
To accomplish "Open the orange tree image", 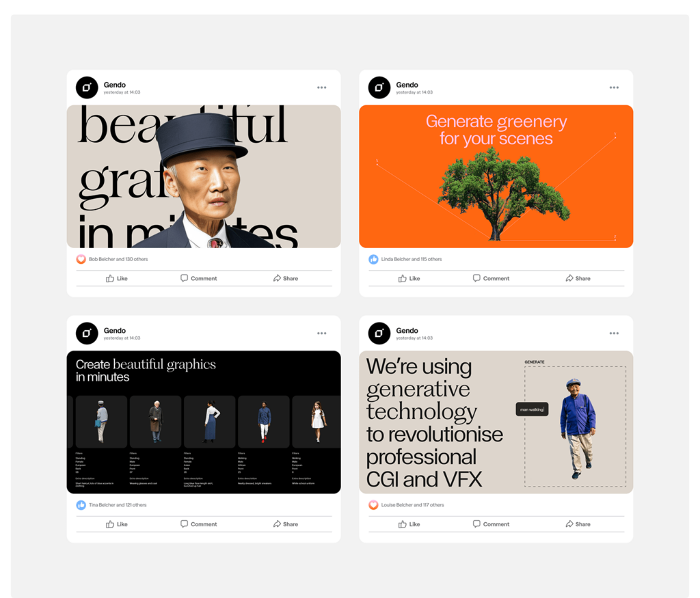I will coord(496,176).
